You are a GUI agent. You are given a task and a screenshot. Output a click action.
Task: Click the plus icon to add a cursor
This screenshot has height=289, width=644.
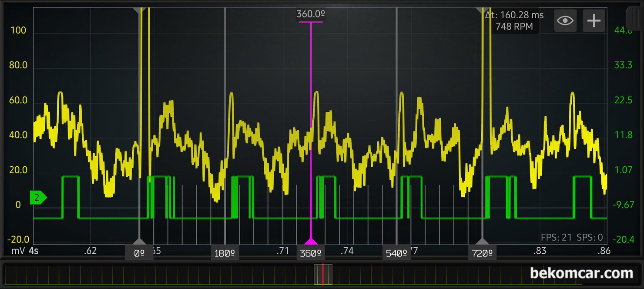point(594,20)
